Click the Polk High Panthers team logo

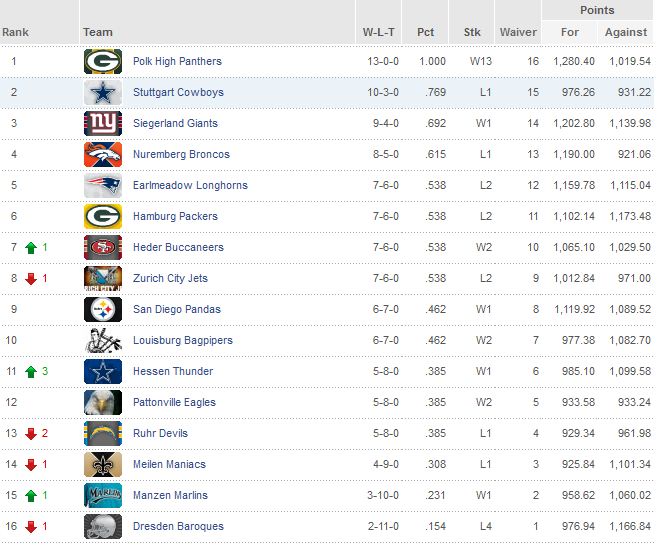point(102,62)
